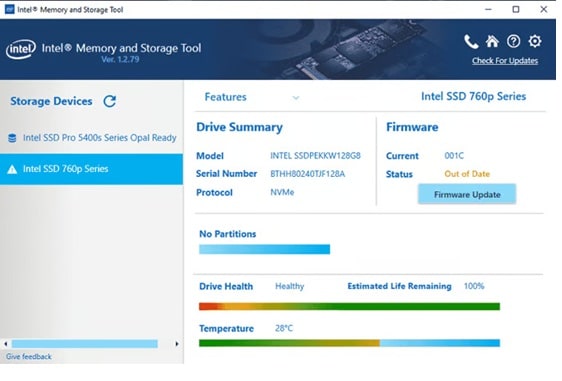The height and width of the screenshot is (381, 562).
Task: Click the app icon in the title bar
Action: (10, 9)
